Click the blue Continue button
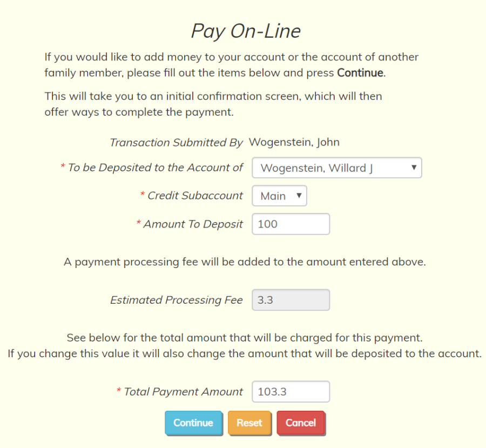The width and height of the screenshot is (486, 448). point(193,423)
